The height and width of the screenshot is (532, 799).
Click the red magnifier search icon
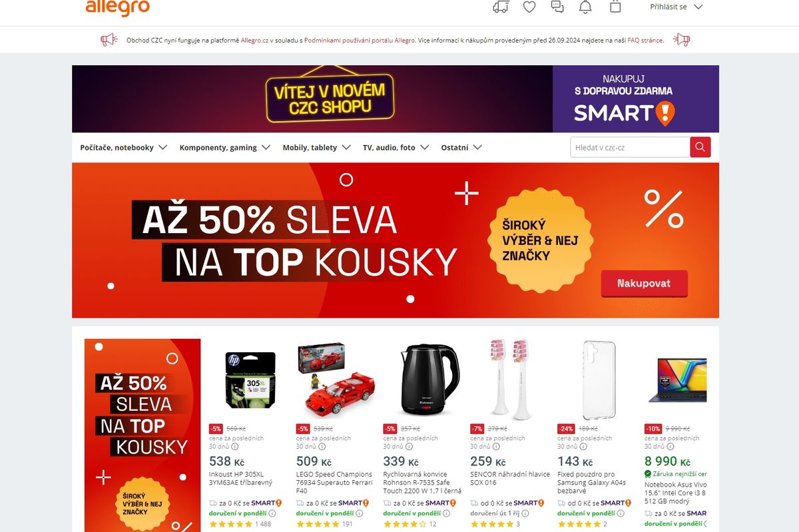point(700,147)
